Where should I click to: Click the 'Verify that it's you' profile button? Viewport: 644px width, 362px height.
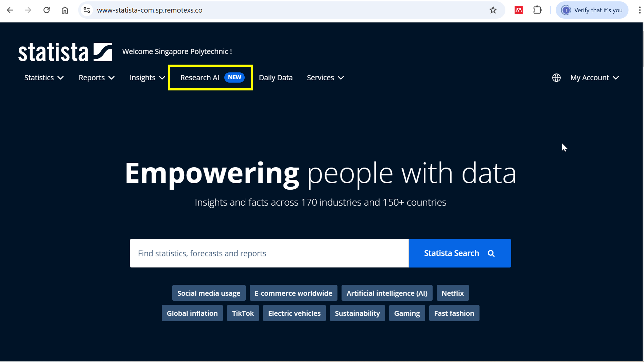coord(592,10)
